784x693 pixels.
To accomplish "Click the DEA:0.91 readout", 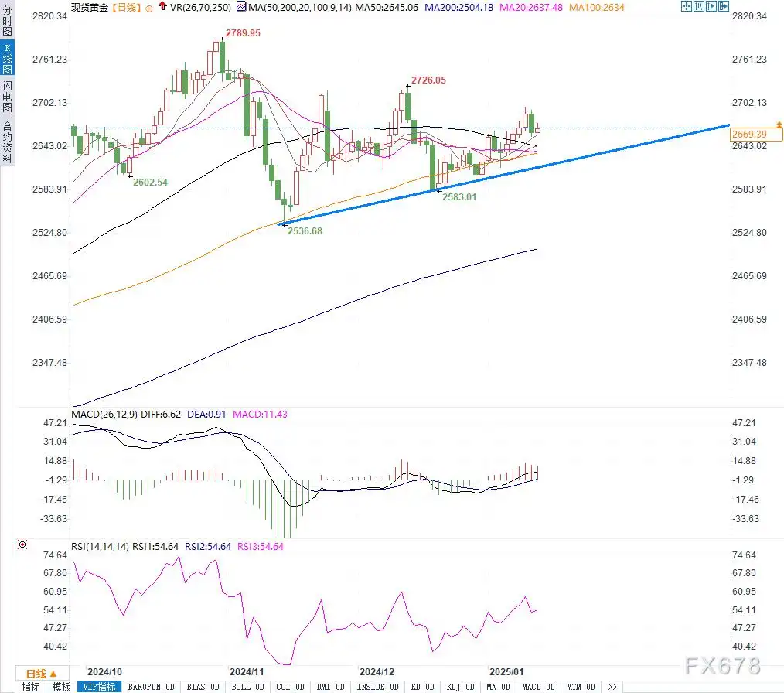I will pyautogui.click(x=206, y=414).
